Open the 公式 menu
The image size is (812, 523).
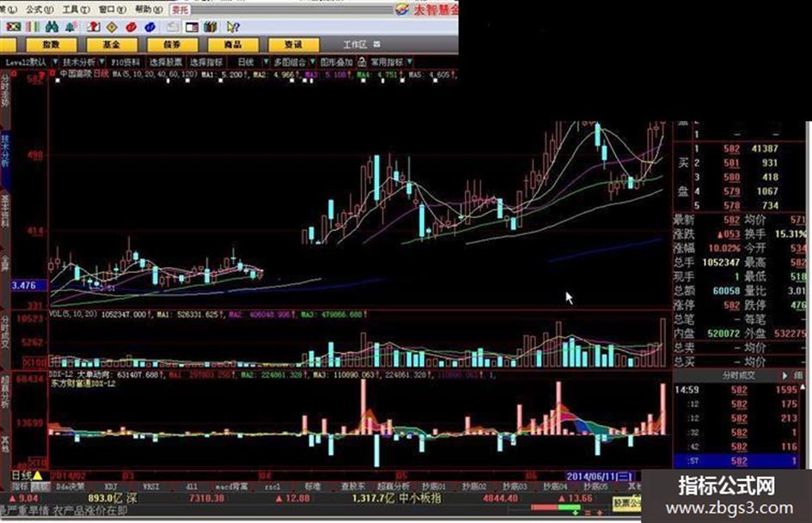click(39, 9)
